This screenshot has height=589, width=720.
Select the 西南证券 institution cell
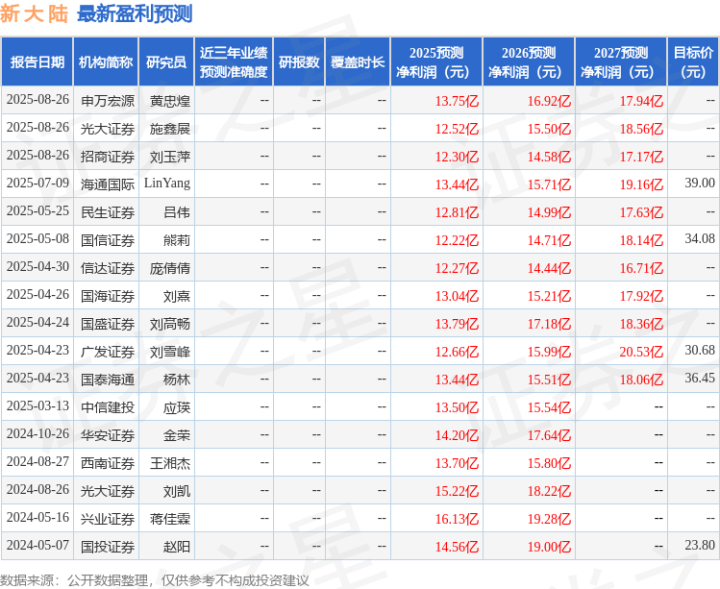[107, 463]
